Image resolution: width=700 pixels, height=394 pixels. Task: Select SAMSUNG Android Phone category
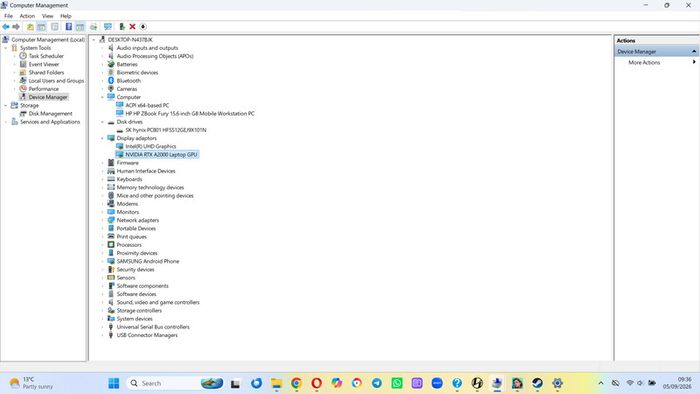[148, 261]
